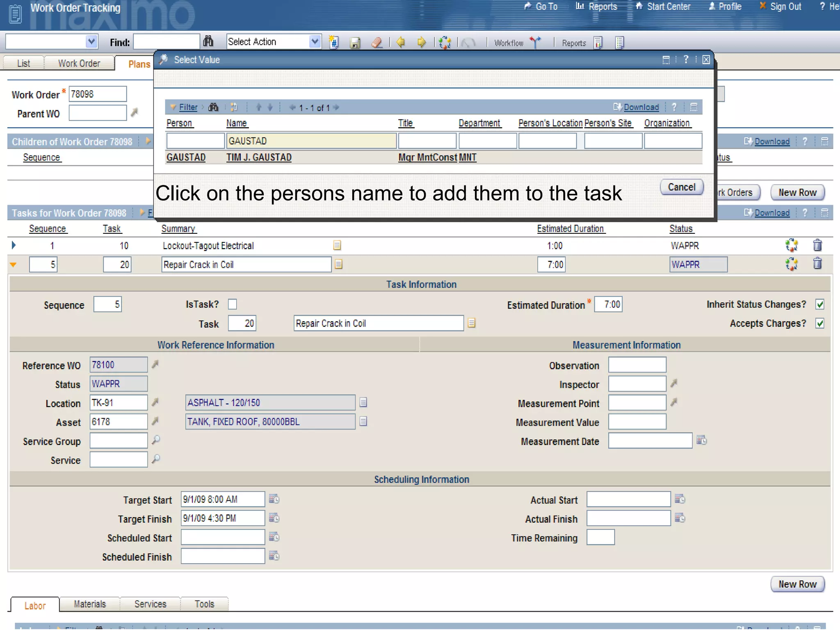Toggle Filter in Select Value table
The image size is (840, 630).
188,107
